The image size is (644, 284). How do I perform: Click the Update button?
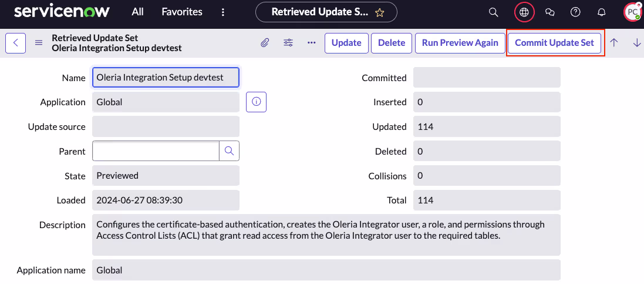[346, 44]
